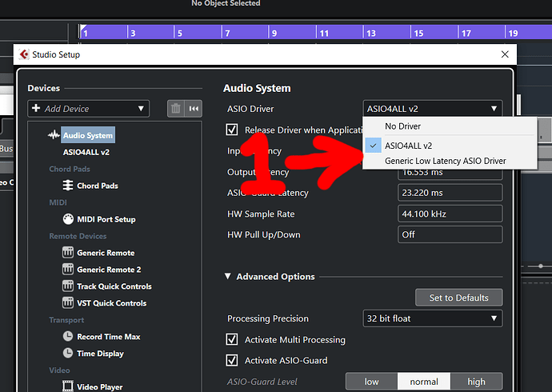This screenshot has height=392, width=552.
Task: Select Record Time Max entry
Action: pos(109,337)
